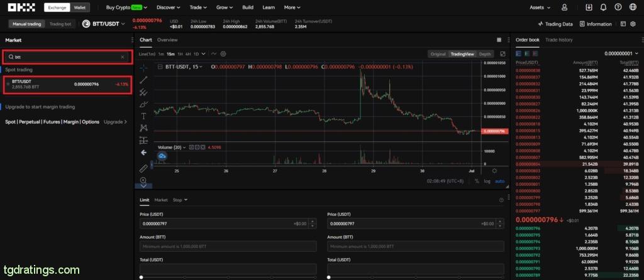Select the pitchfork channel drawing tool
Viewport: 644px width, 280px height.
pyautogui.click(x=143, y=92)
